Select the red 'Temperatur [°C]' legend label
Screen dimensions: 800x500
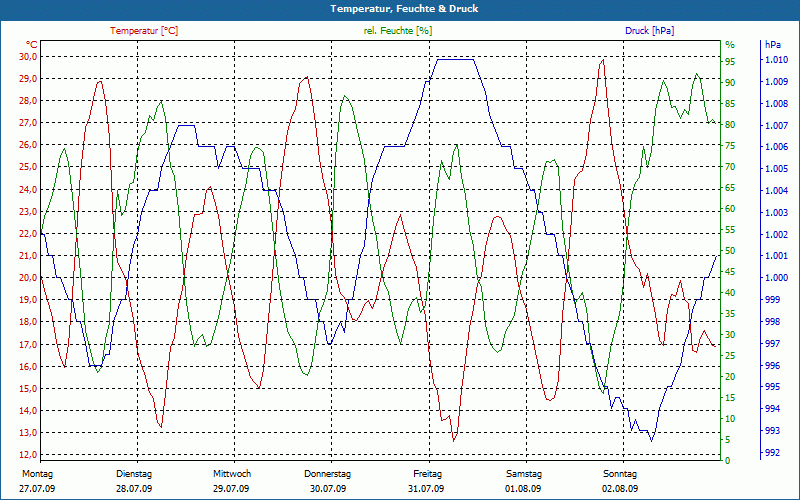(144, 31)
